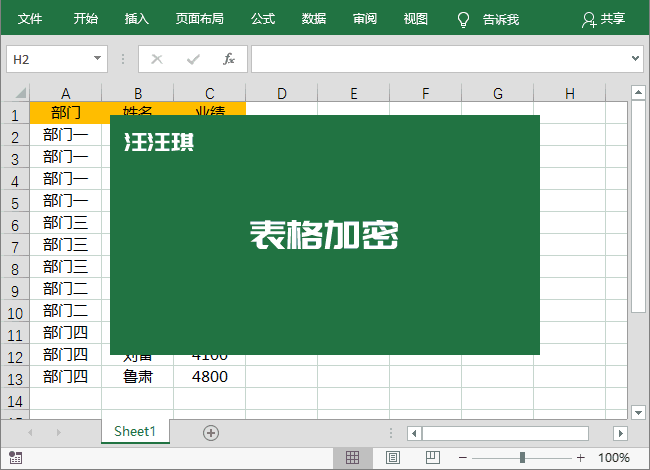Select row 14 header
Viewport: 650px width, 470px height.
(15, 399)
